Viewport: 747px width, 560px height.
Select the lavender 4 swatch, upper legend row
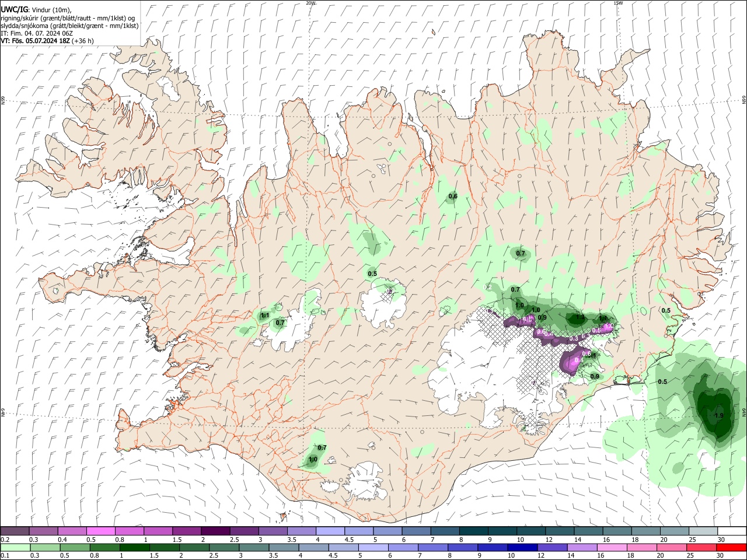point(330,531)
